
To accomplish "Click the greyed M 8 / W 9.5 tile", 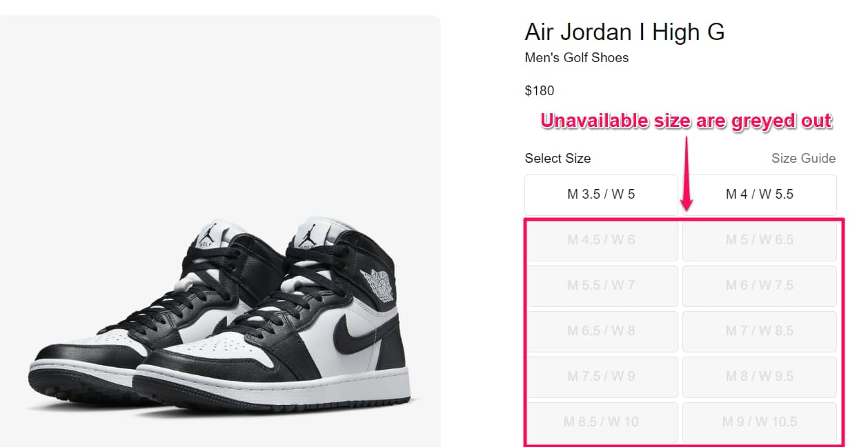I will click(759, 376).
